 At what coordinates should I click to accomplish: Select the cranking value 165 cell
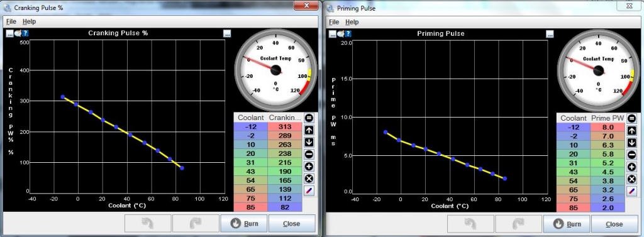(285, 180)
